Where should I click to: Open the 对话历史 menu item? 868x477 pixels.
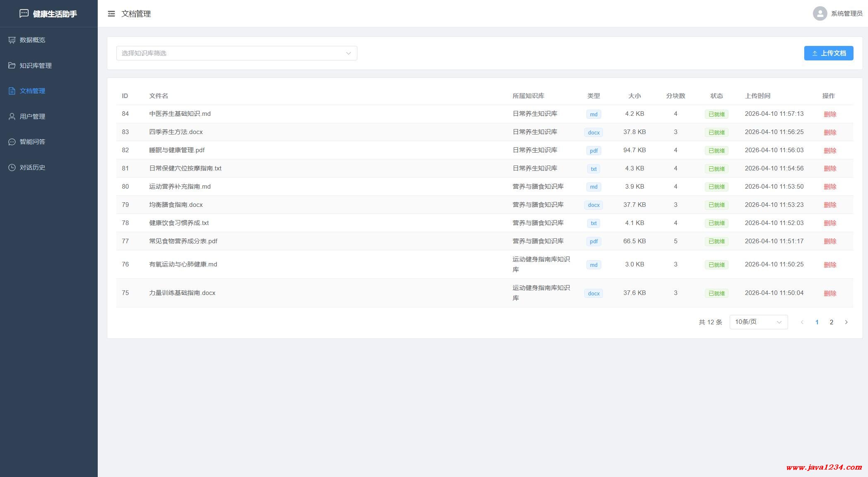[32, 168]
